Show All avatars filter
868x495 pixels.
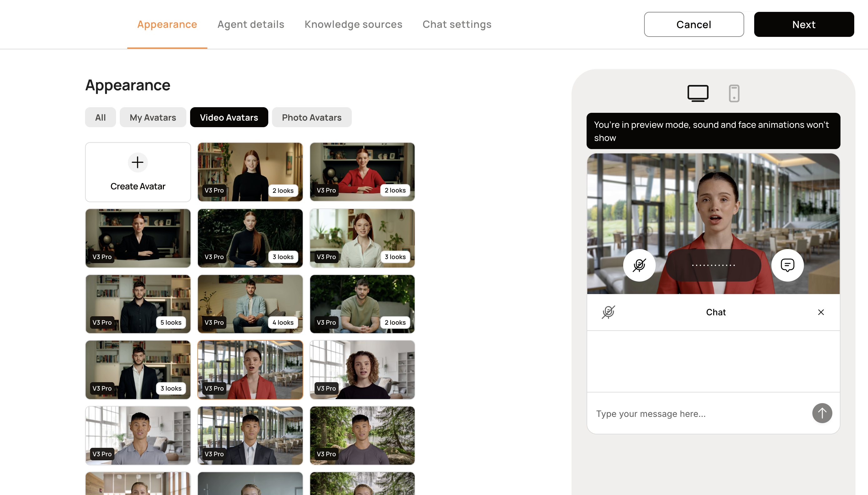(x=100, y=117)
